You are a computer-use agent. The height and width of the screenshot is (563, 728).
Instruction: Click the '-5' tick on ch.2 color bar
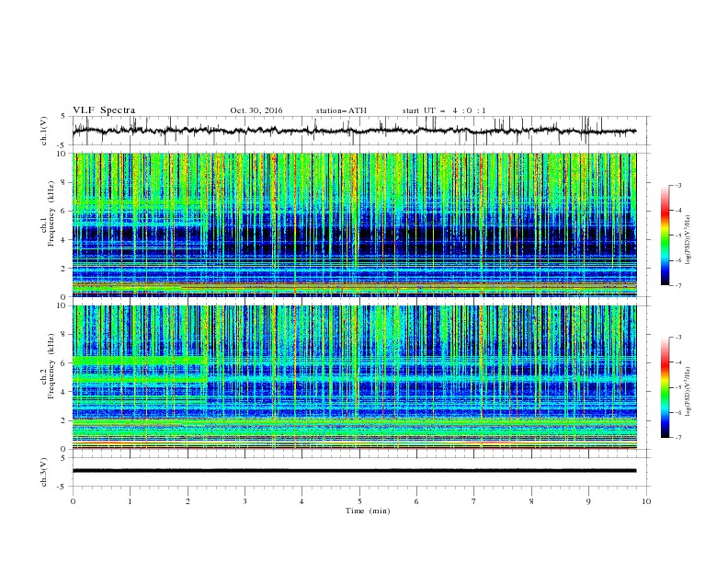[x=678, y=387]
